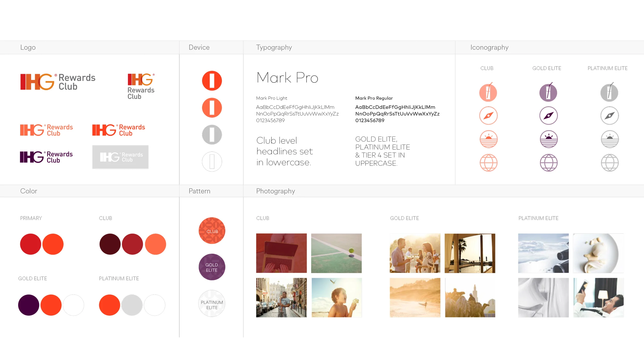Open the camel riders photo
Image resolution: width=644 pixels, height=362 pixels.
tap(470, 298)
